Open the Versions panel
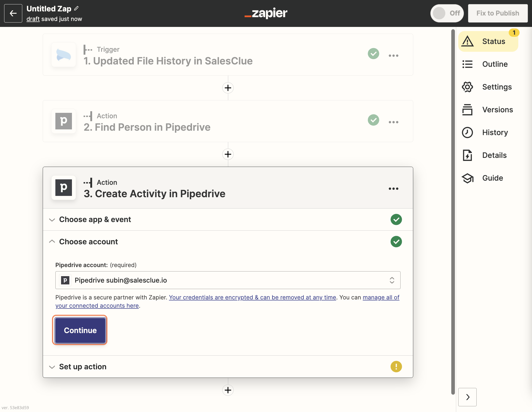The width and height of the screenshot is (532, 412). (488, 110)
